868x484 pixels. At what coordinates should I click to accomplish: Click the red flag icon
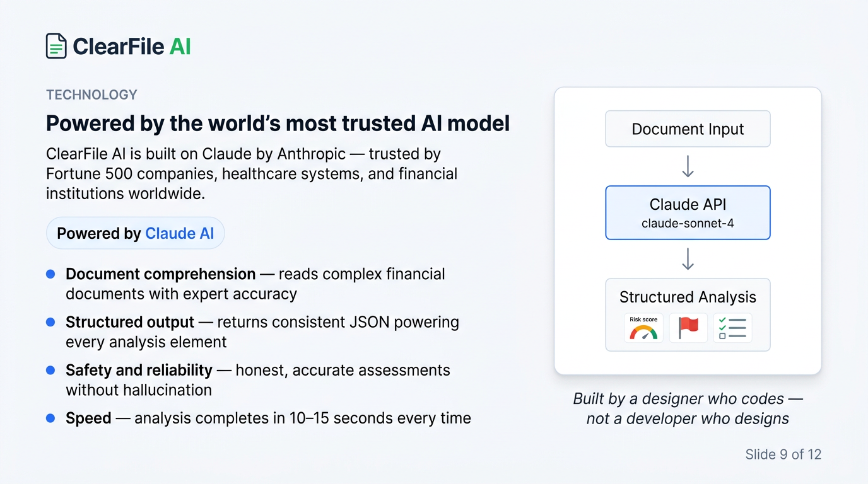pos(688,328)
